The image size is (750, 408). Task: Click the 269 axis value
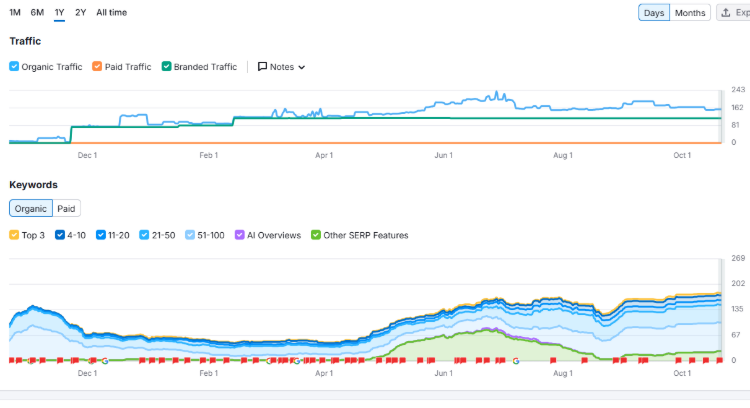pyautogui.click(x=738, y=258)
